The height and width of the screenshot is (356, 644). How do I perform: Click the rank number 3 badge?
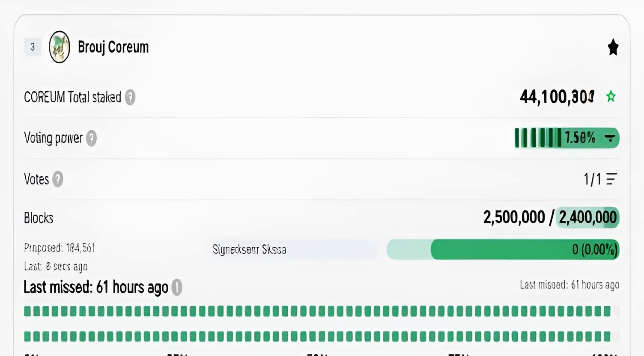(33, 47)
